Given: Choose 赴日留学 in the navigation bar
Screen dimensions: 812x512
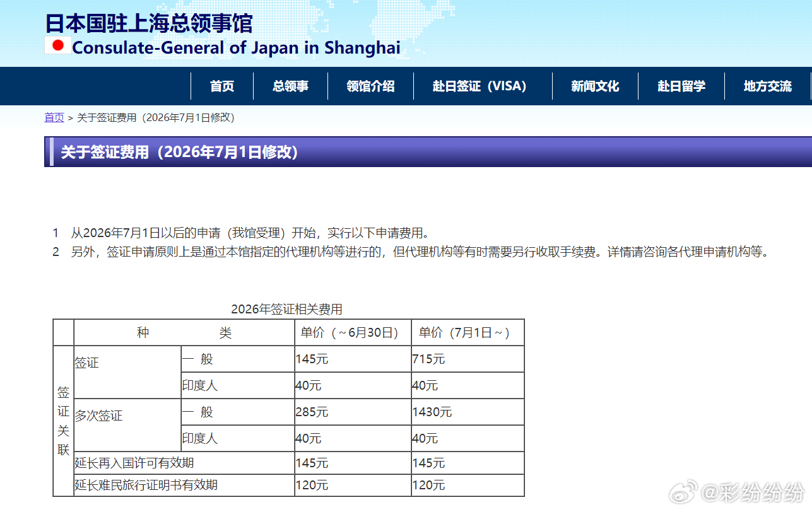Looking at the screenshot, I should [681, 86].
